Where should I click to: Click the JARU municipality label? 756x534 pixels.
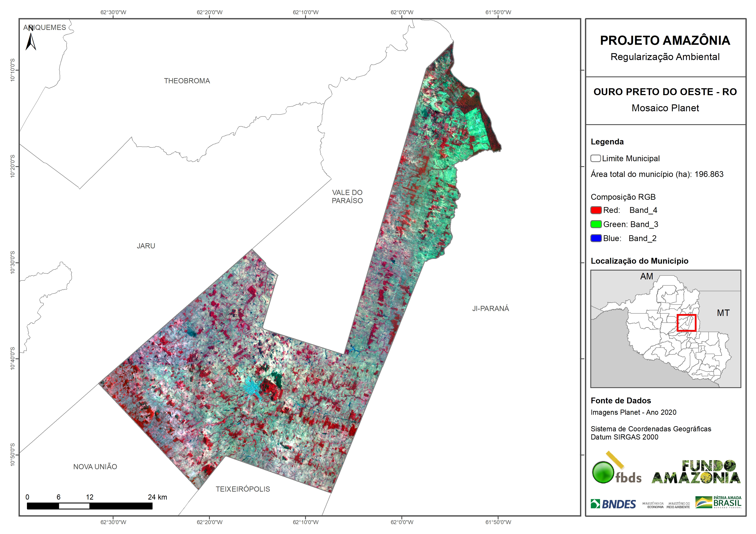point(146,246)
